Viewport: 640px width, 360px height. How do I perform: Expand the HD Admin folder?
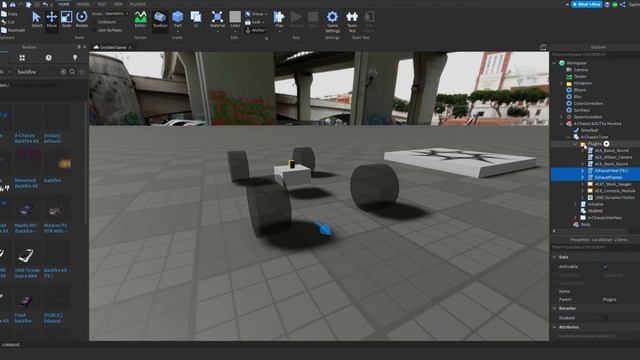point(561,83)
